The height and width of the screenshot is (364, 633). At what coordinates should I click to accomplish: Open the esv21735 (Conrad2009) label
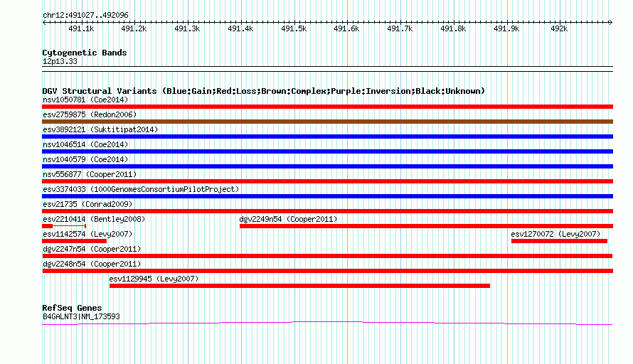87,204
